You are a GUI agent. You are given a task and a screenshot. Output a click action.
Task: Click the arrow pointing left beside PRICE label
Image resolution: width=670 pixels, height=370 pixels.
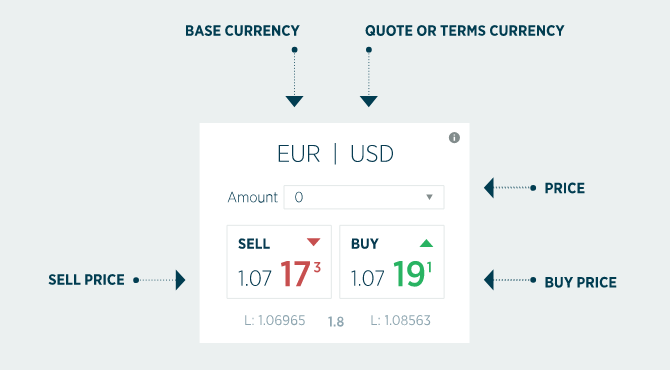point(489,188)
